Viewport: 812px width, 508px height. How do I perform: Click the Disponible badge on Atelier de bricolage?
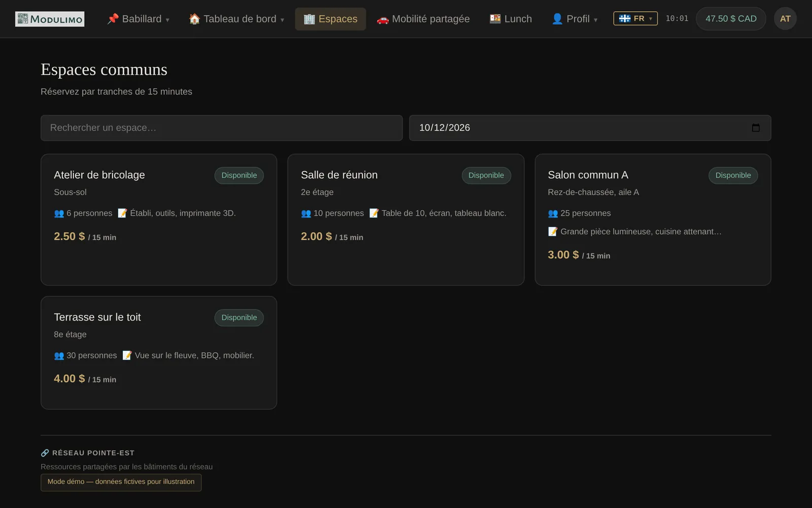[239, 175]
